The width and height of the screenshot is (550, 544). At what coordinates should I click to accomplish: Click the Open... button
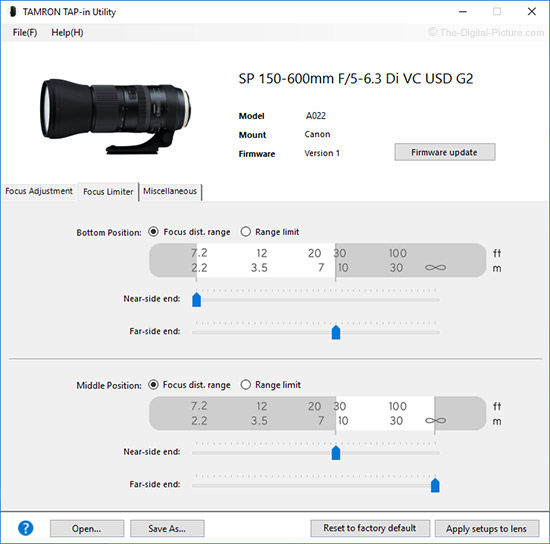(x=87, y=528)
